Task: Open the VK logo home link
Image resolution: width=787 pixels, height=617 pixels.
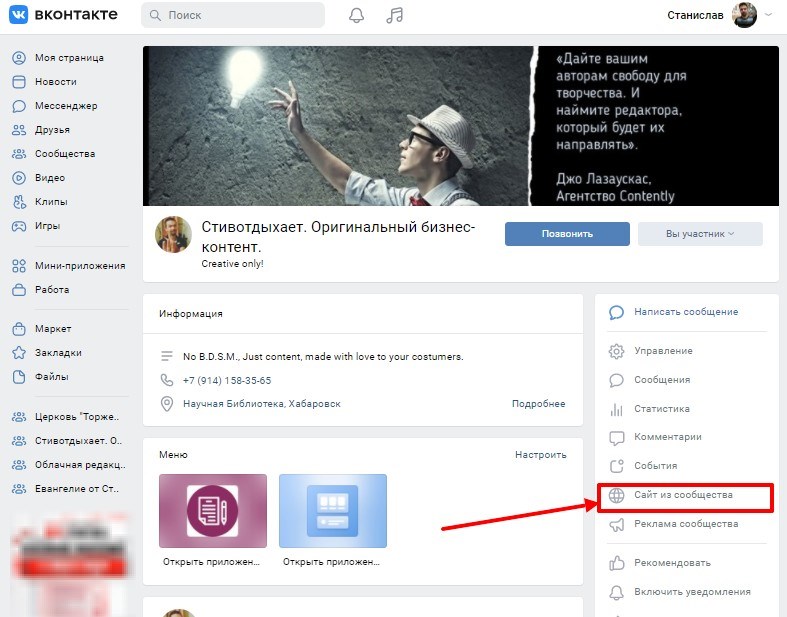Action: [63, 15]
